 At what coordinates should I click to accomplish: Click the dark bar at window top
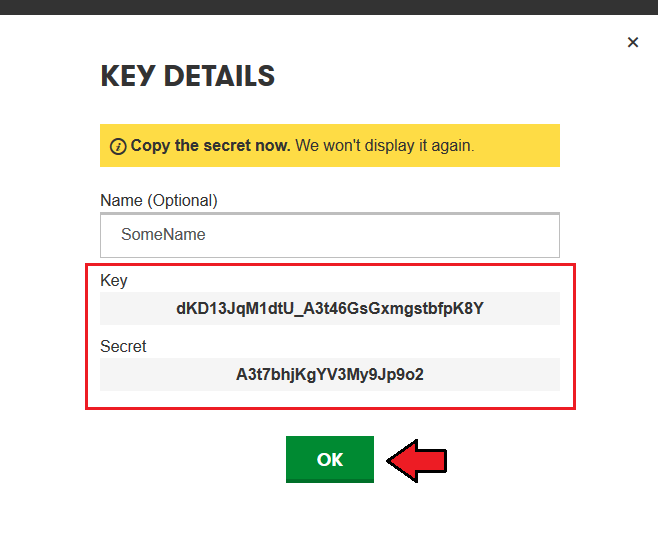click(x=329, y=7)
